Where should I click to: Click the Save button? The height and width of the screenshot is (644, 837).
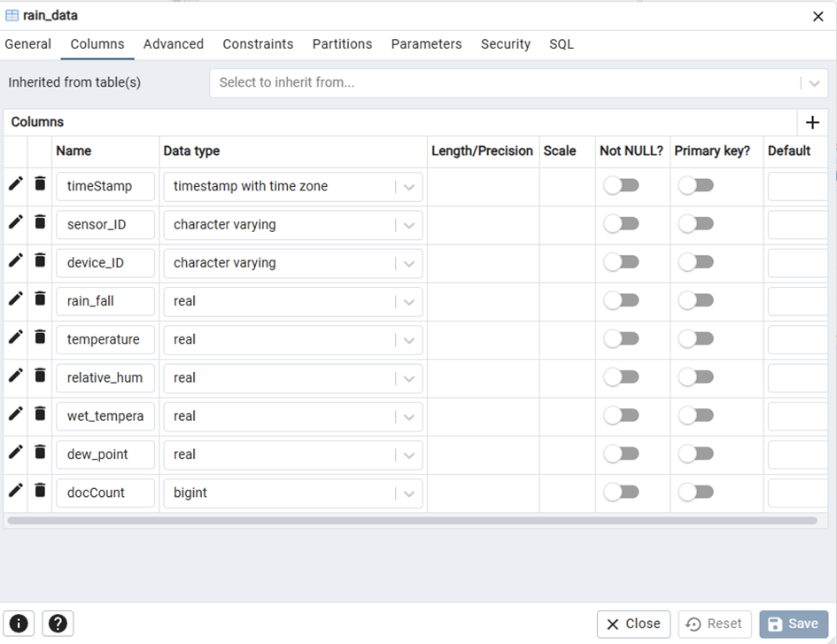pyautogui.click(x=793, y=624)
